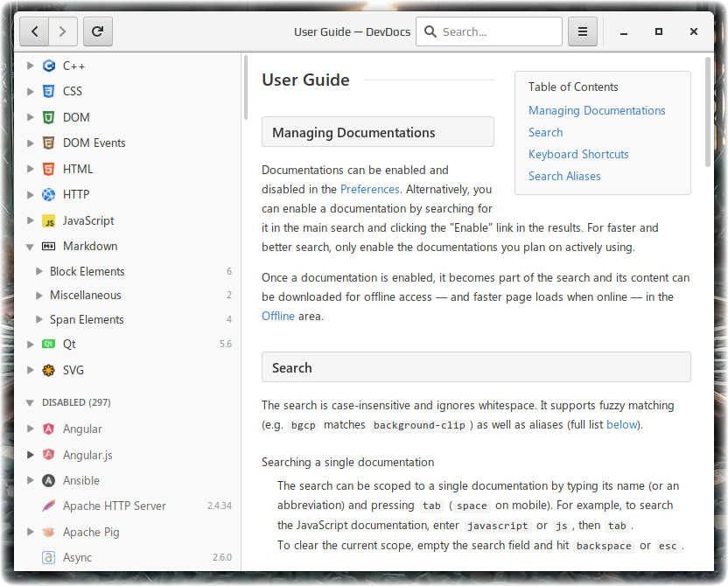728x586 pixels.
Task: Expand the JavaScript tree arrow
Action: 30,220
